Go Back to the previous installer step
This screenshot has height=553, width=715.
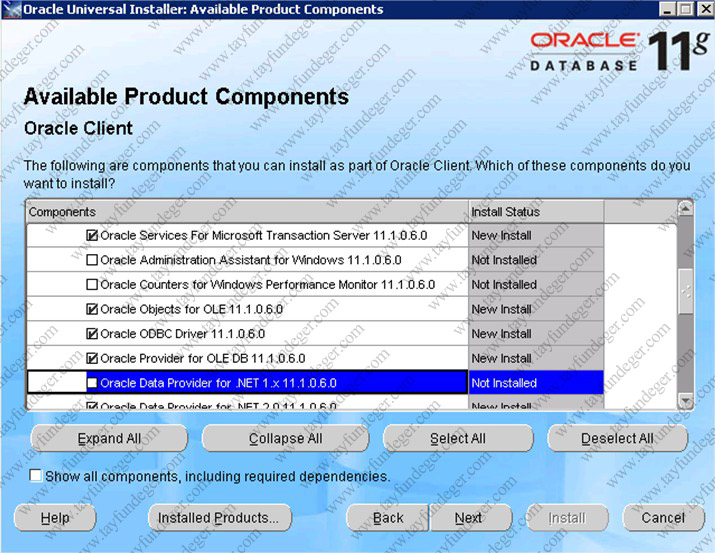coord(388,518)
